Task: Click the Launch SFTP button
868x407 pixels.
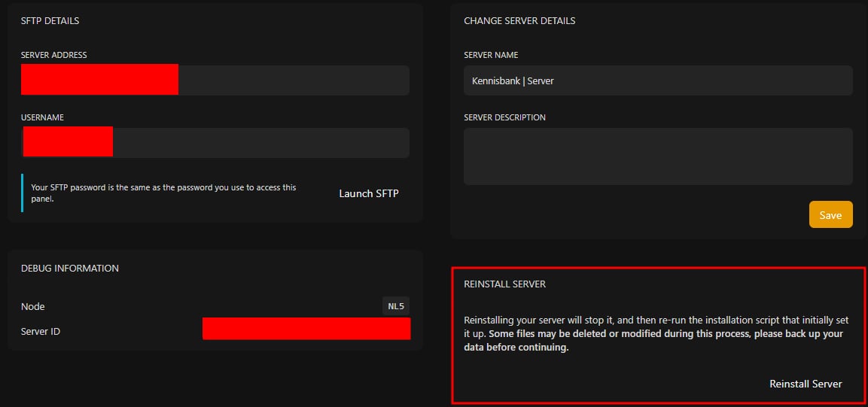Action: click(369, 193)
